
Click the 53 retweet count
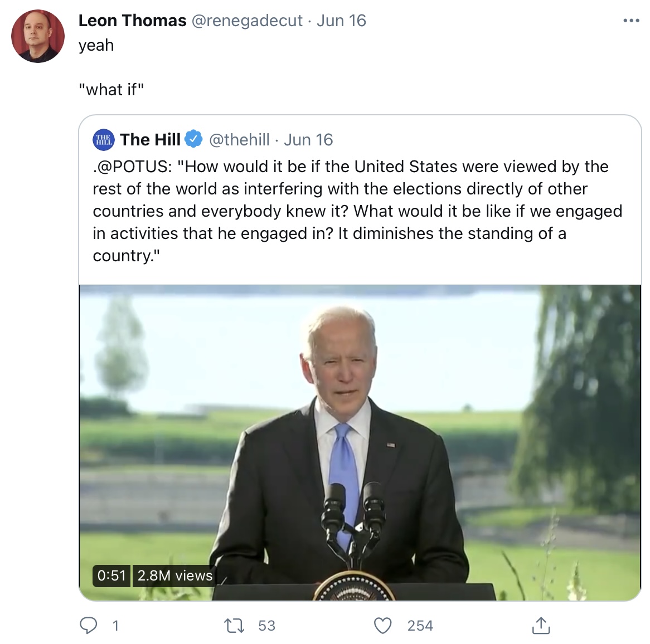click(266, 626)
